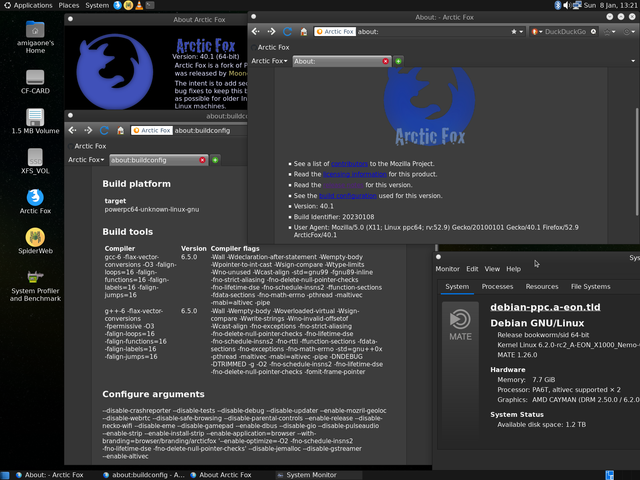This screenshot has width=640, height=480.
Task: Close the About: tab
Action: pyautogui.click(x=385, y=61)
